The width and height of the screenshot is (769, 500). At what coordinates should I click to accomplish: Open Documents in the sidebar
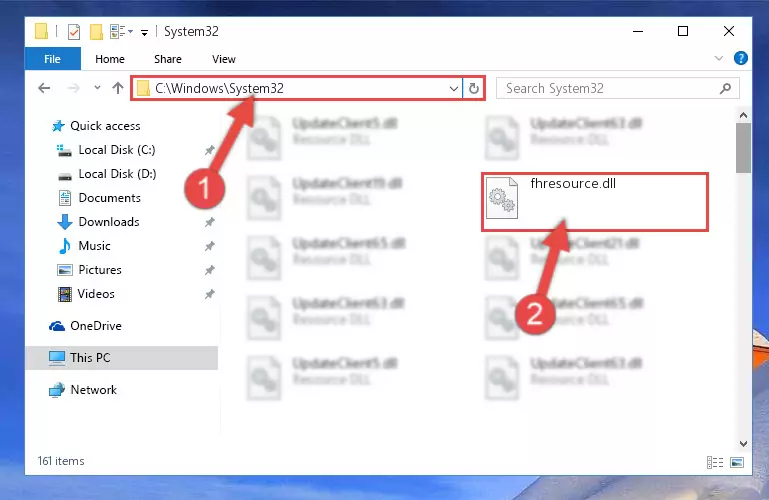[109, 198]
